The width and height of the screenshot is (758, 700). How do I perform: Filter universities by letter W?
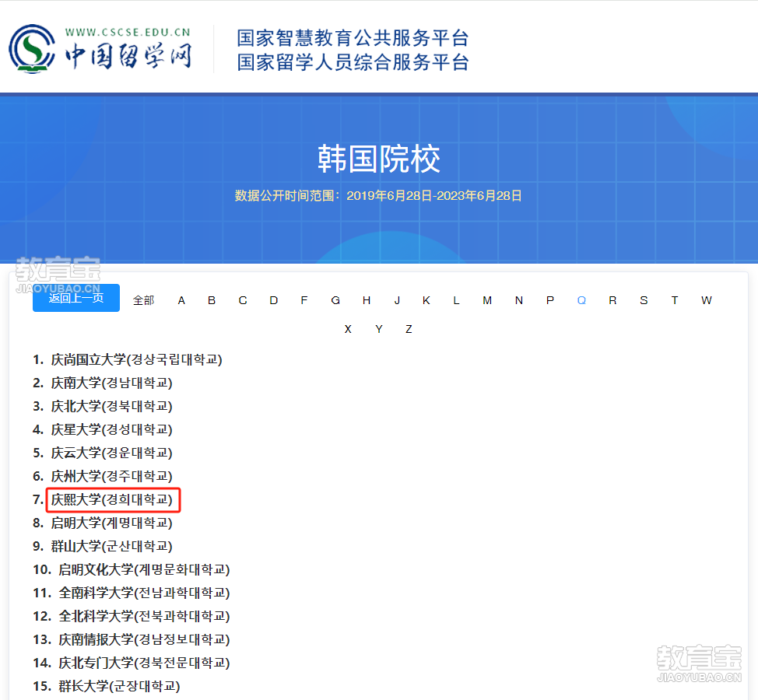[x=707, y=300]
